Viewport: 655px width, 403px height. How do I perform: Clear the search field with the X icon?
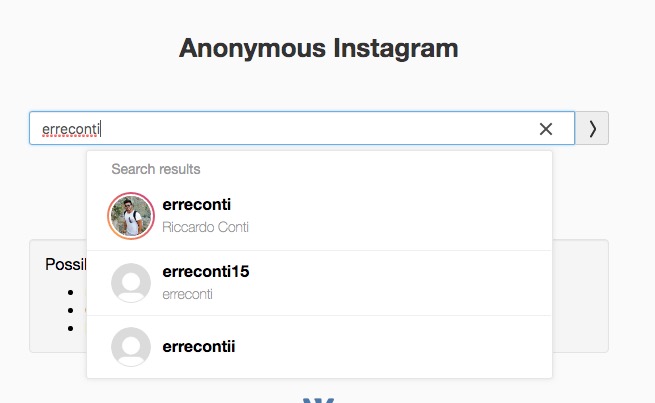[x=546, y=129]
